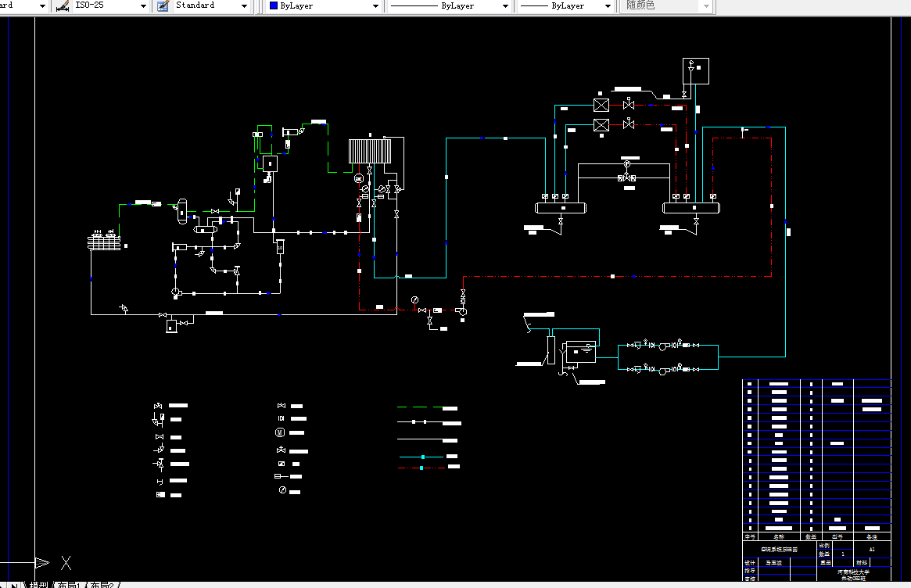Select the red dash-dot line legend sample
This screenshot has height=588, width=911.
(x=421, y=468)
